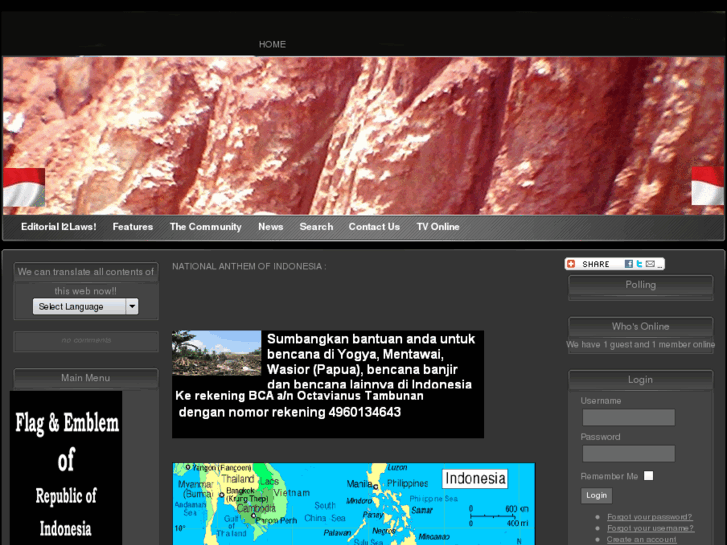Viewport: 727px width, 545px height.
Task: Open the TV Online menu item
Action: coord(438,227)
